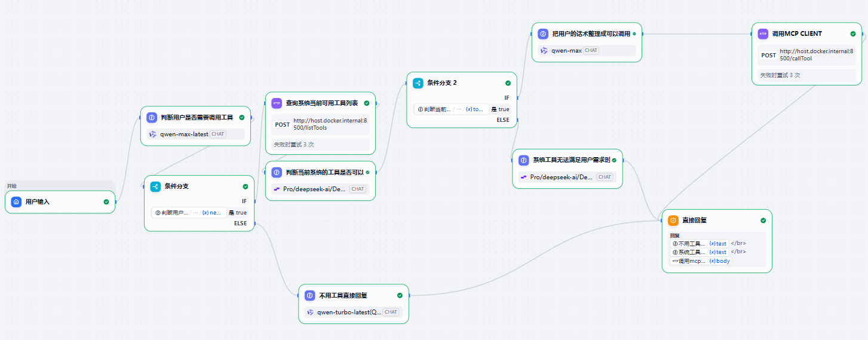Click green success check on 条件分支 node
The image size is (868, 340).
click(x=246, y=186)
